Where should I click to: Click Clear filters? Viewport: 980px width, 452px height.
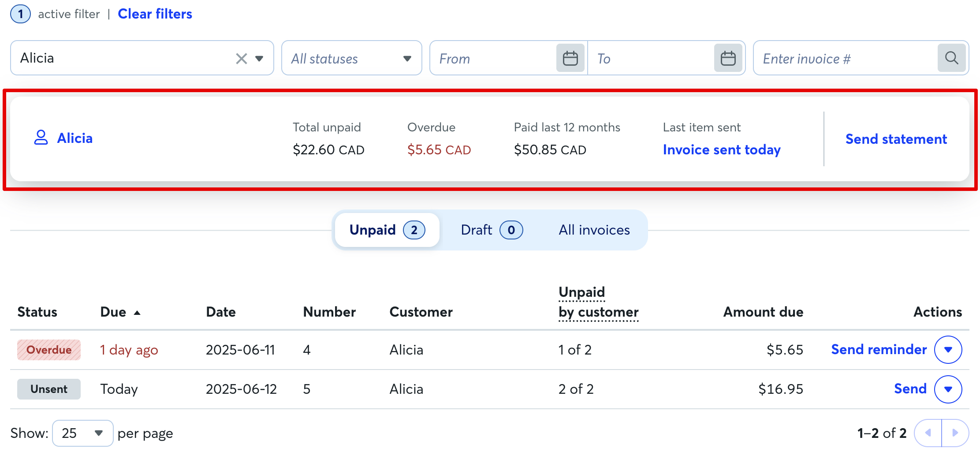click(x=155, y=14)
